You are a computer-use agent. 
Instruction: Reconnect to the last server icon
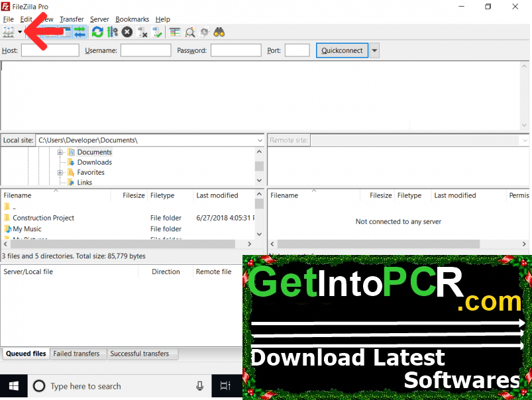[x=156, y=32]
